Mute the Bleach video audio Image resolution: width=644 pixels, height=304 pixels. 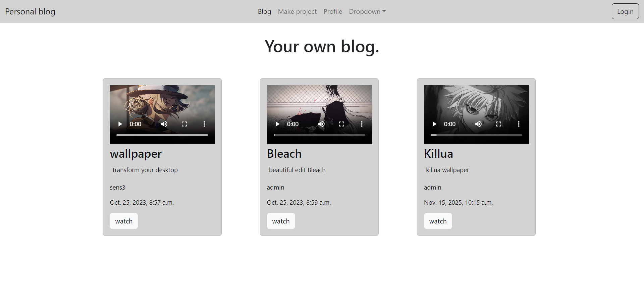(321, 124)
